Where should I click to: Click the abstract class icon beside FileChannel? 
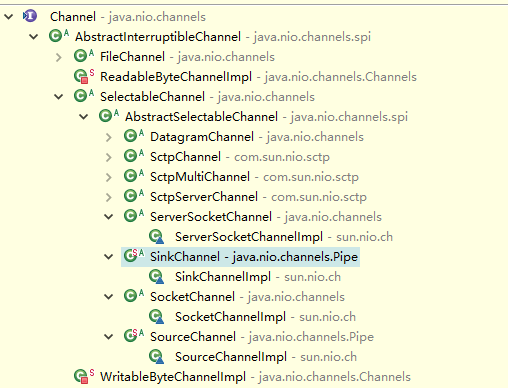84,56
